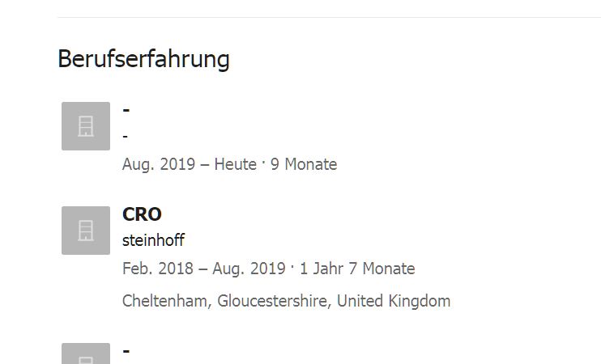
Task: Open the steinhoff company link
Action: (153, 240)
